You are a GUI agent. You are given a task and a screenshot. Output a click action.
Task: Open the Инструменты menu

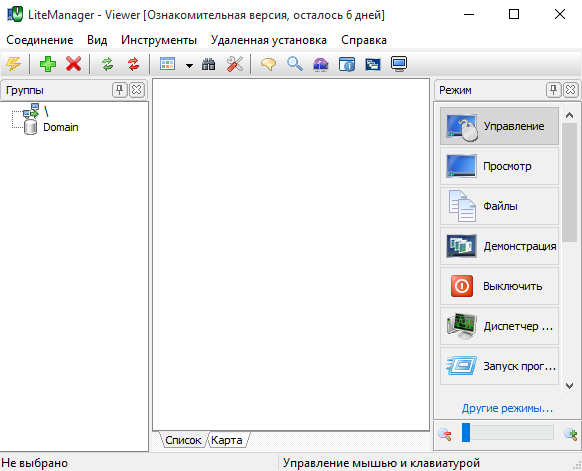tap(159, 40)
